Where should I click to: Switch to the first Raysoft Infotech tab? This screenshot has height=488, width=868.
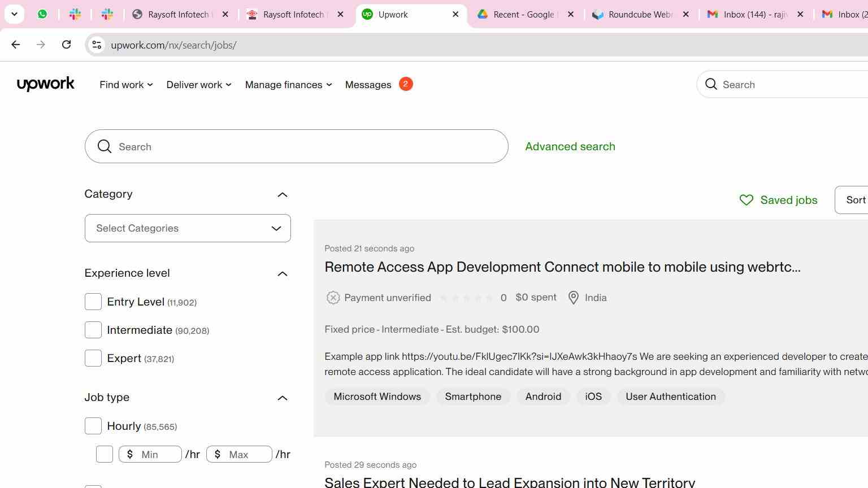point(180,15)
